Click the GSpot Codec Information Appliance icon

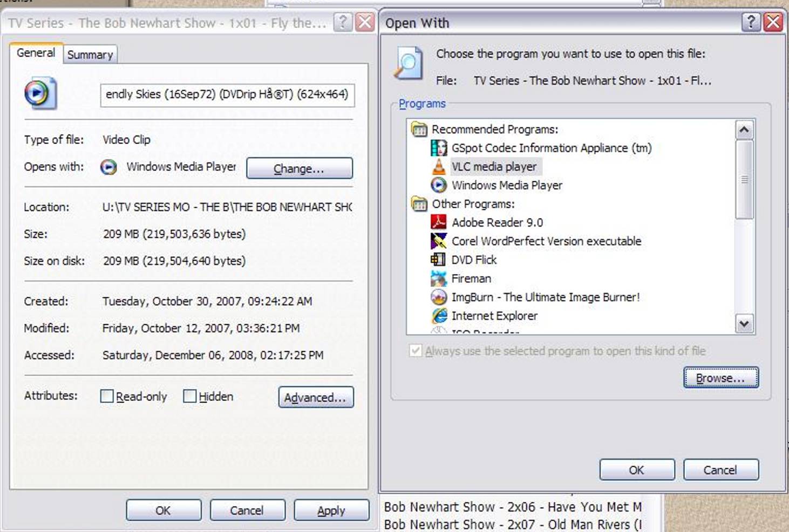(x=439, y=148)
